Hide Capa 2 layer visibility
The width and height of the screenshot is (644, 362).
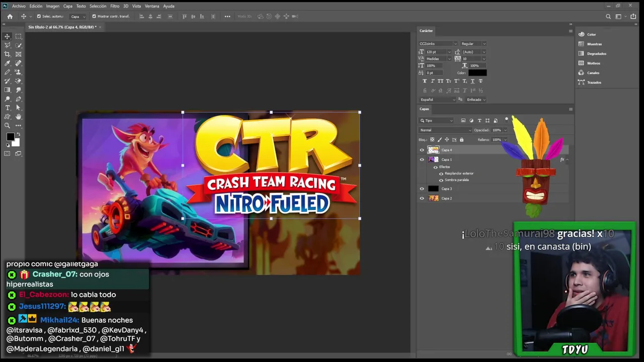[x=422, y=198]
